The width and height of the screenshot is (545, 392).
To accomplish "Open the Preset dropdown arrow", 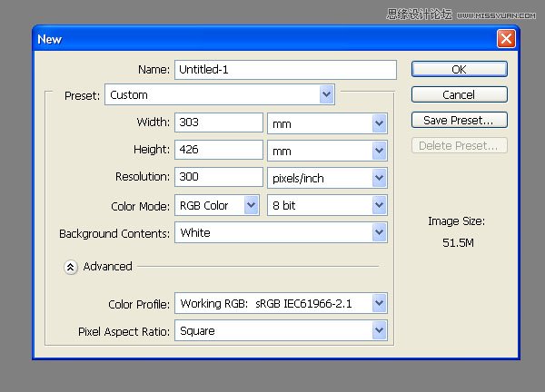I will tap(326, 94).
